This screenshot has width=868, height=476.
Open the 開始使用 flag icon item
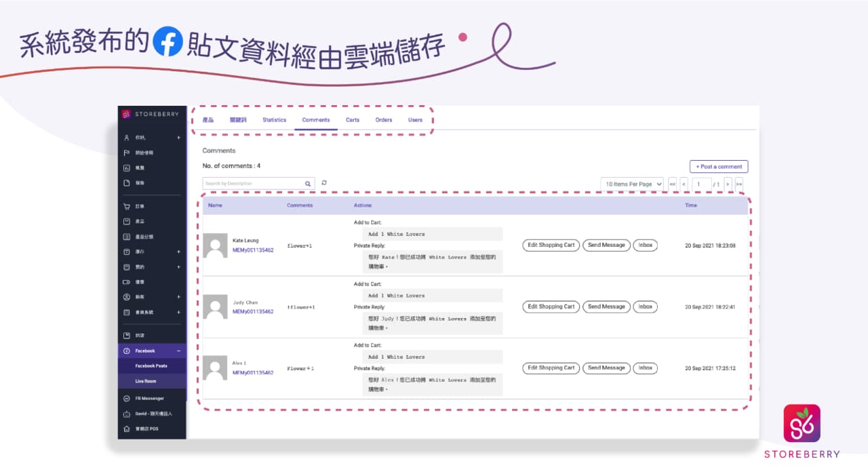pyautogui.click(x=127, y=153)
